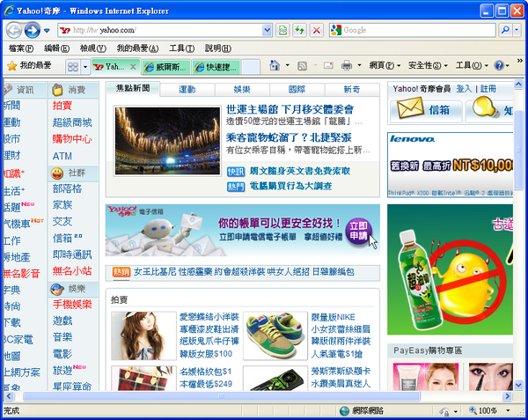Open 超級商城 sidebar link
The height and width of the screenshot is (420, 528).
point(72,122)
